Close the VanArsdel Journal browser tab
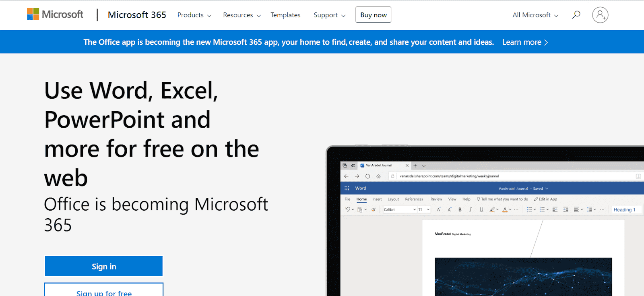 coord(407,166)
